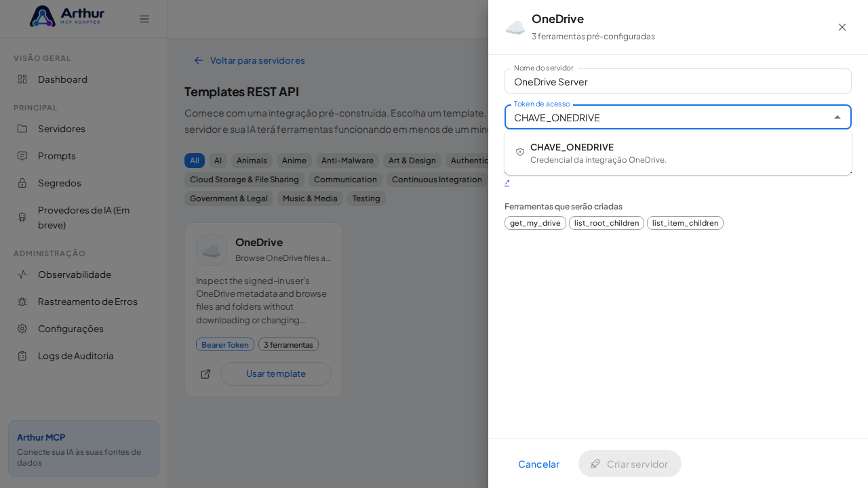Image resolution: width=868 pixels, height=488 pixels.
Task: Filter by Cloud Storage & File Sharing
Action: 244,180
